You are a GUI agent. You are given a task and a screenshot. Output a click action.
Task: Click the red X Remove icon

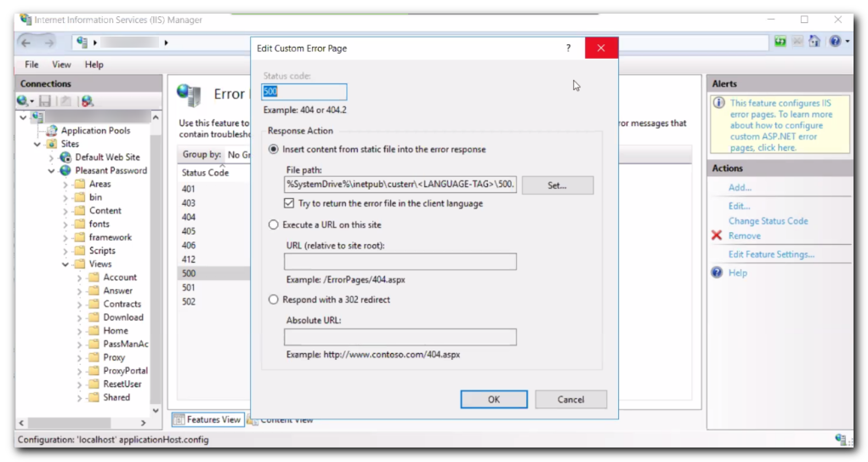point(717,236)
